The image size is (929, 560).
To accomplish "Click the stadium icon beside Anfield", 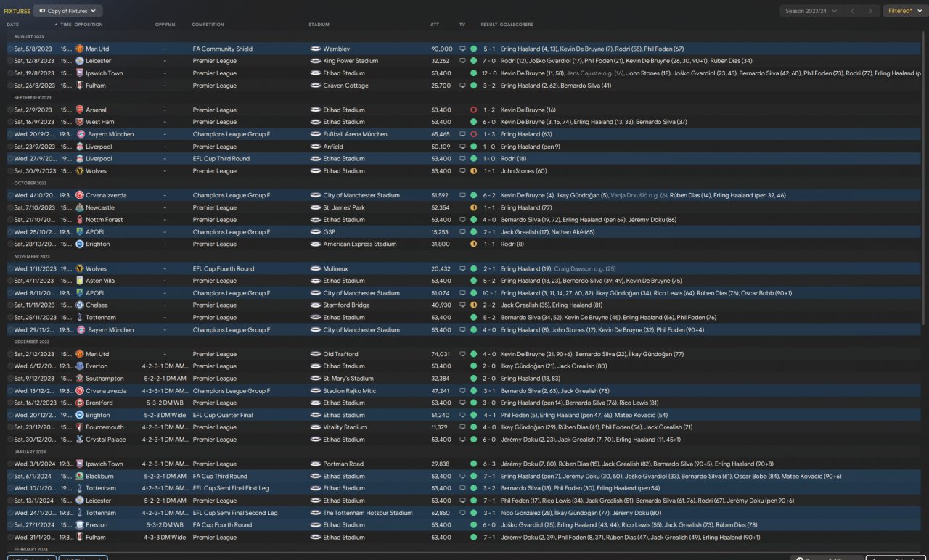I will point(315,147).
